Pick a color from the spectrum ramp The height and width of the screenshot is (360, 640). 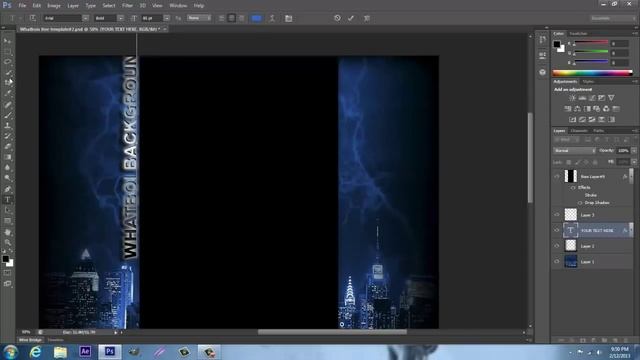click(x=592, y=73)
